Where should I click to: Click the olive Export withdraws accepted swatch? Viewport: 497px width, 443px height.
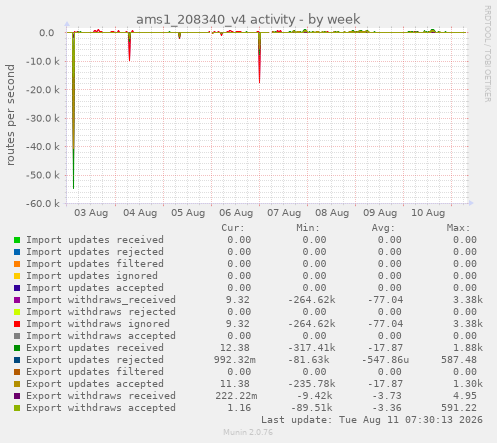pos(17,408)
